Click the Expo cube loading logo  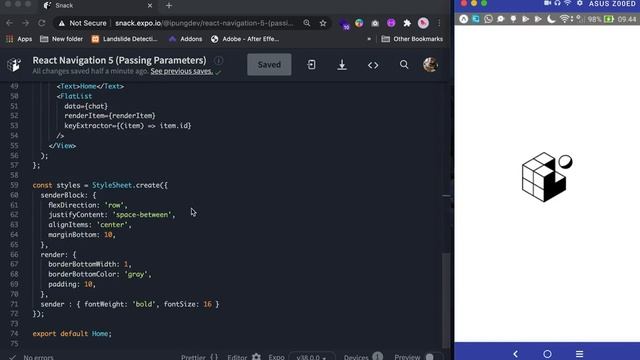pyautogui.click(x=547, y=177)
